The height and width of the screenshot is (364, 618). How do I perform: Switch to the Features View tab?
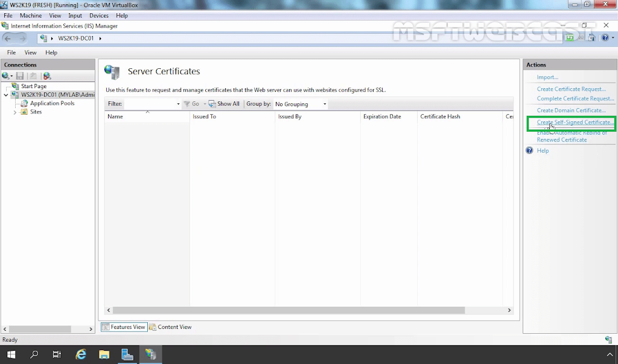click(x=124, y=327)
